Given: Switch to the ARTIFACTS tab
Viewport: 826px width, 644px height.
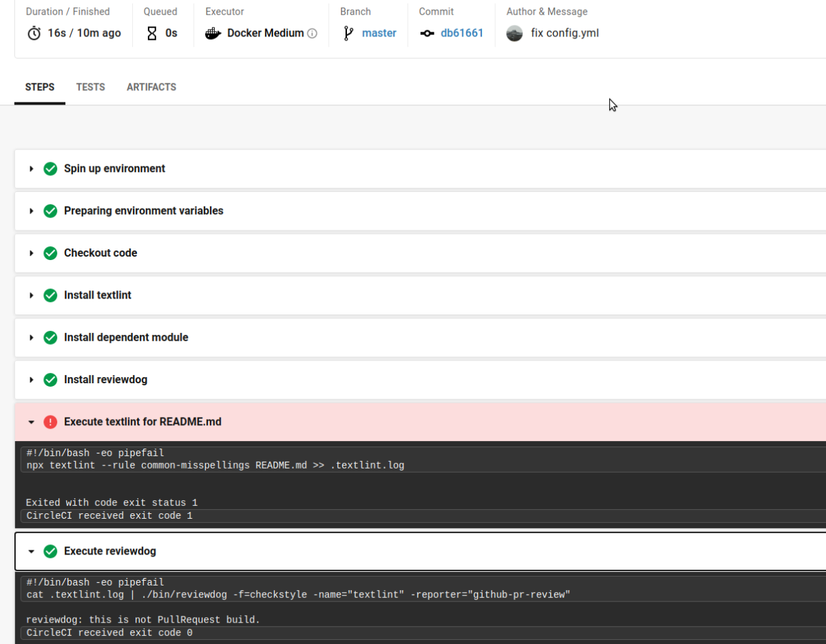Looking at the screenshot, I should coord(151,87).
